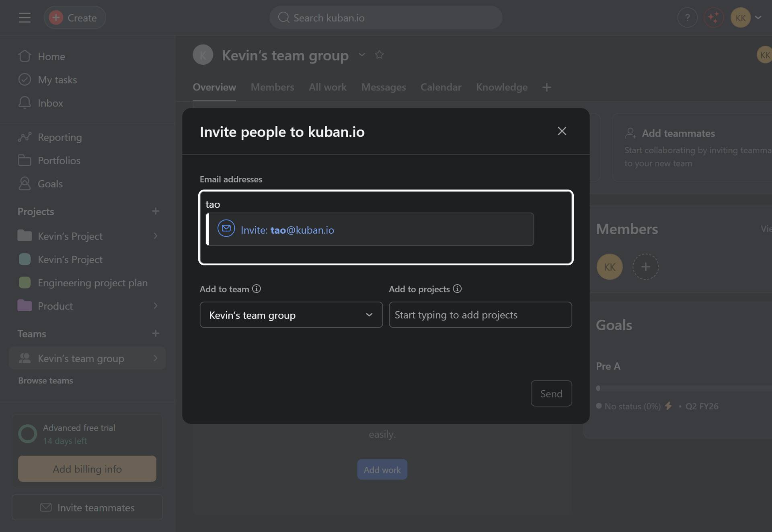This screenshot has height=532, width=772.
Task: Open the Add to team dropdown
Action: [291, 315]
